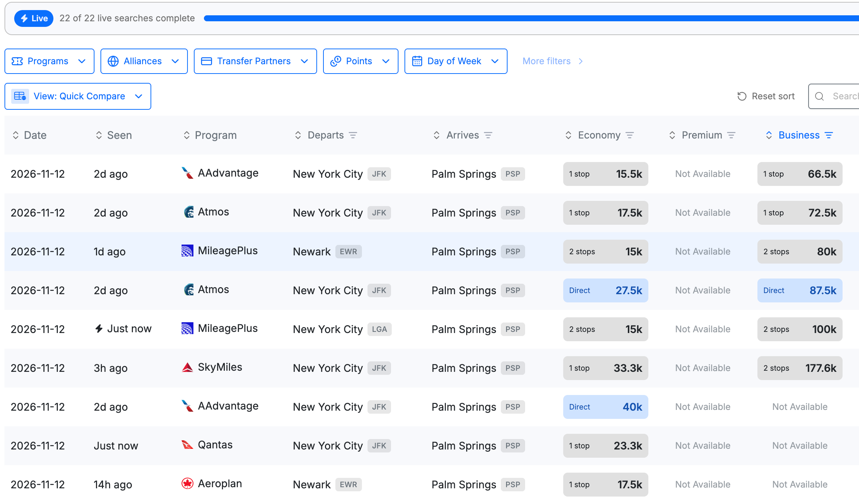Click the SkyMiles Delta logo
The width and height of the screenshot is (859, 504).
(187, 367)
